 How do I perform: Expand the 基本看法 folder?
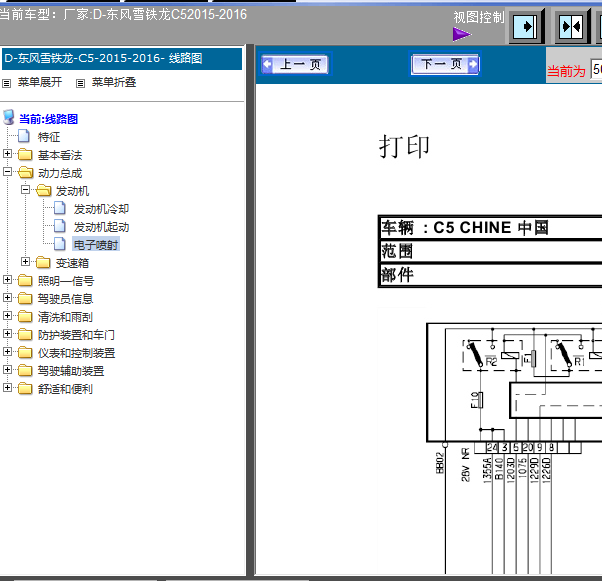point(7,154)
